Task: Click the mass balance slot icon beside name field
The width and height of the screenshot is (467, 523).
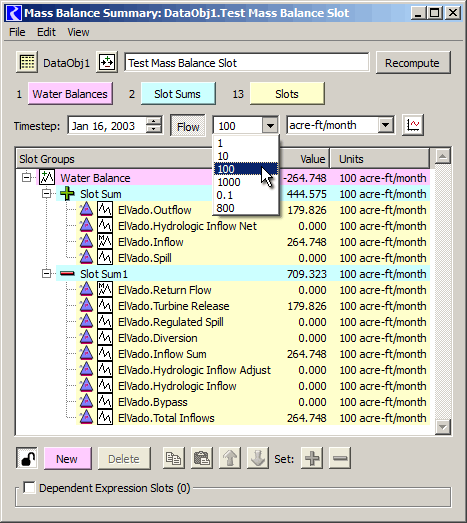Action: (107, 62)
